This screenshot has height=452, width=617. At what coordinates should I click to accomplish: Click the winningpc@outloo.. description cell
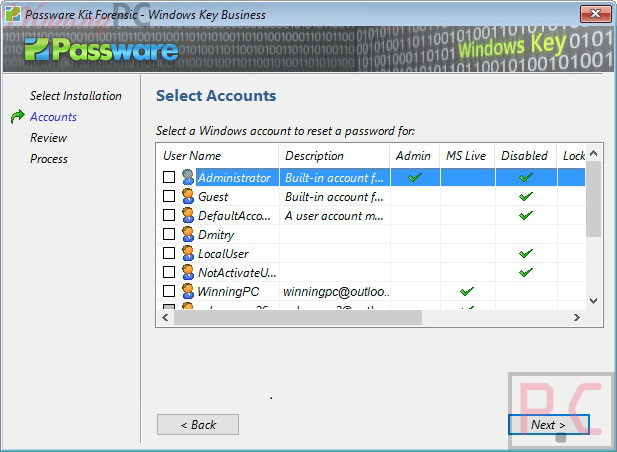pyautogui.click(x=335, y=291)
